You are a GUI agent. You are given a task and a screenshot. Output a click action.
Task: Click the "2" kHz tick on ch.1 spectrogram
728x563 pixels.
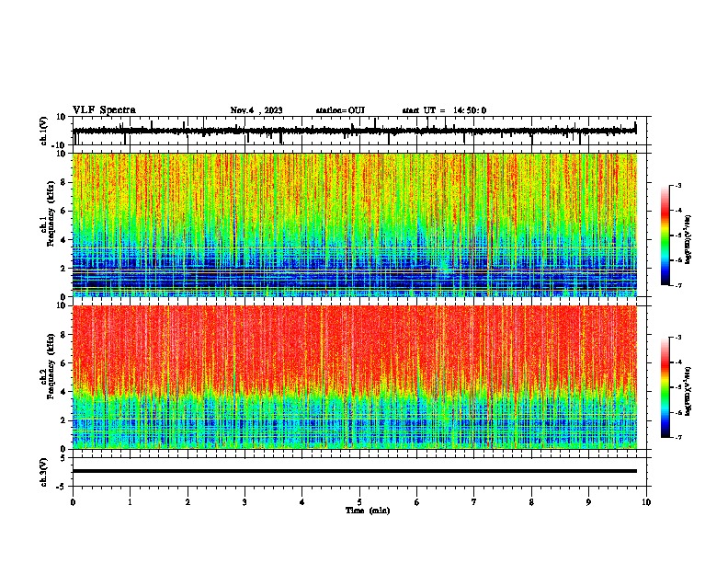tap(63, 268)
